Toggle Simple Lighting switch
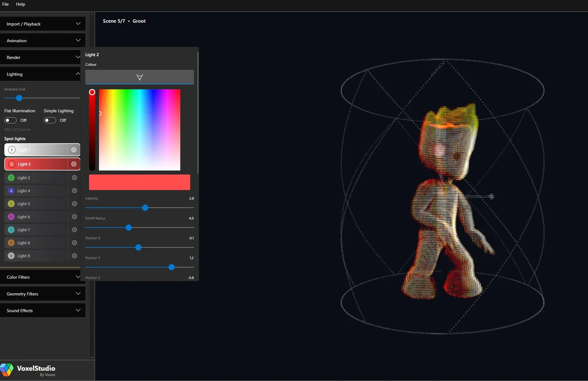This screenshot has height=381, width=588. 50,120
